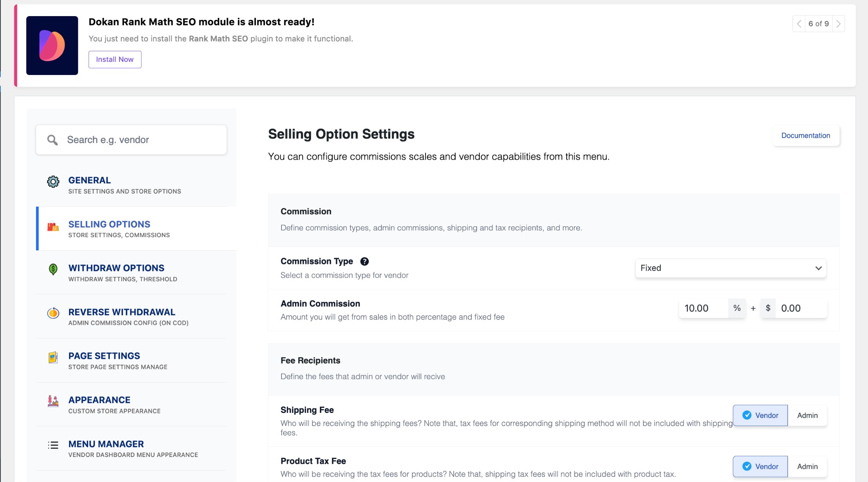The width and height of the screenshot is (868, 482).
Task: Open the Documentation link
Action: (x=806, y=136)
